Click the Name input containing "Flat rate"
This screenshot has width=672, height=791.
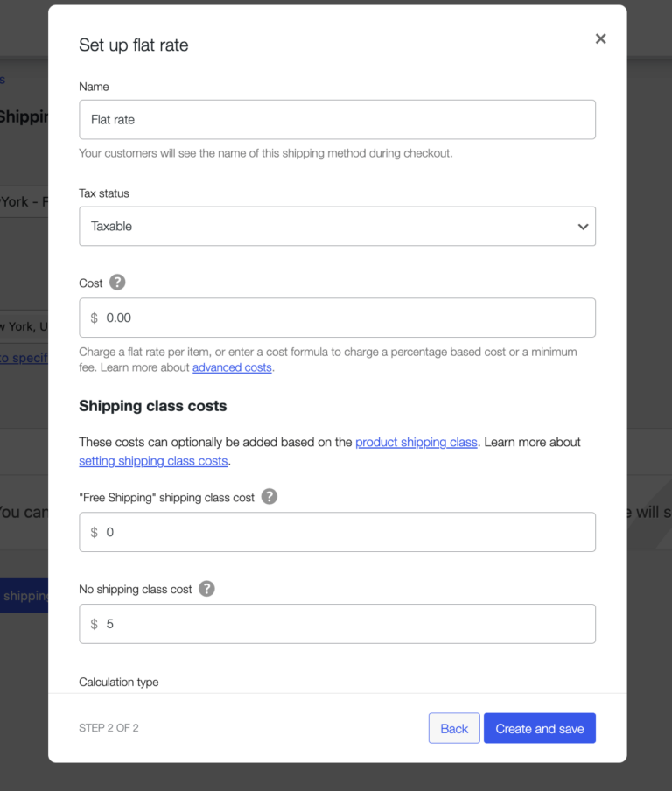[x=337, y=119]
